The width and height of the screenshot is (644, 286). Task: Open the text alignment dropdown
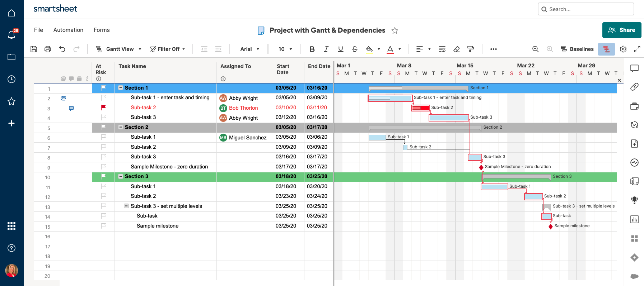(423, 49)
